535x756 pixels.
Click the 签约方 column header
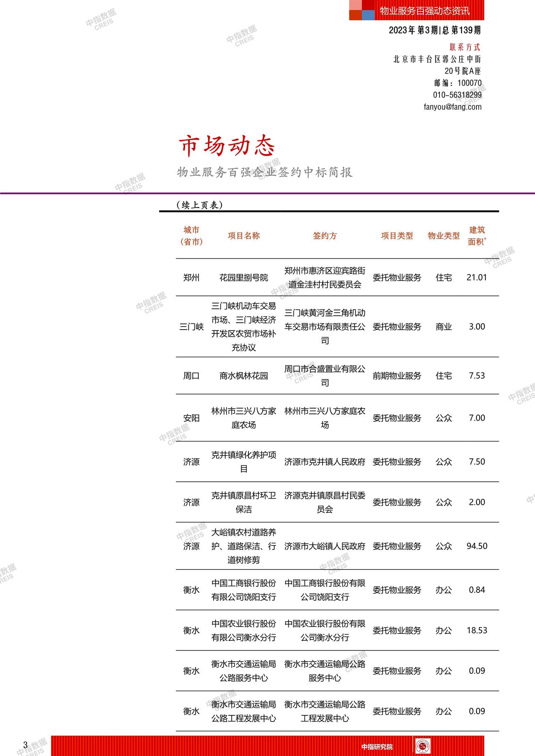pyautogui.click(x=325, y=236)
